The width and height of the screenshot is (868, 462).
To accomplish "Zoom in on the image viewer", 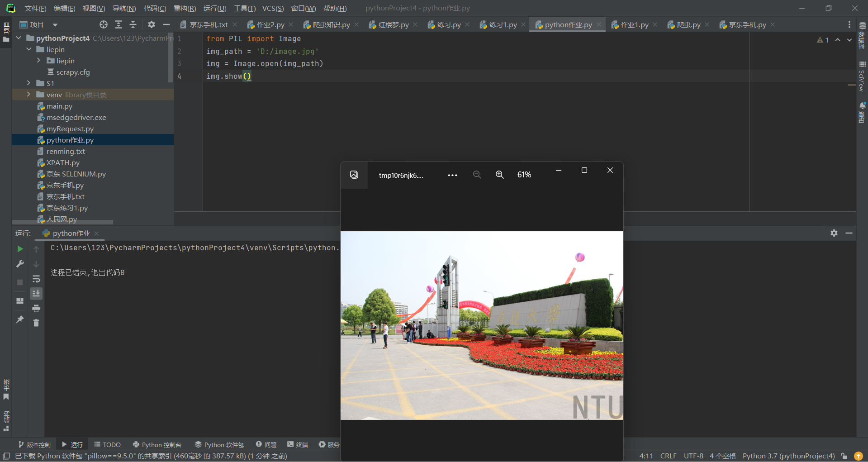I will click(x=499, y=175).
